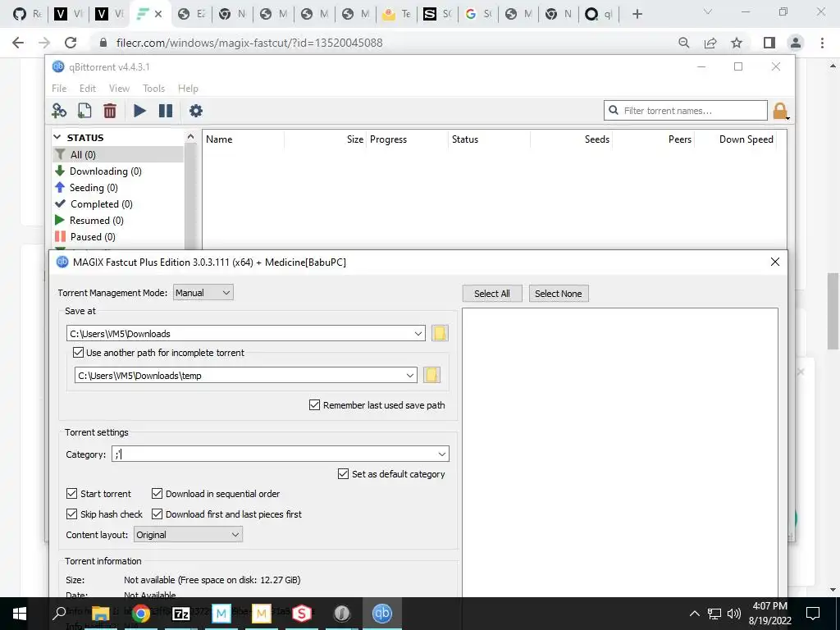Open Options with the gear icon

(x=195, y=111)
